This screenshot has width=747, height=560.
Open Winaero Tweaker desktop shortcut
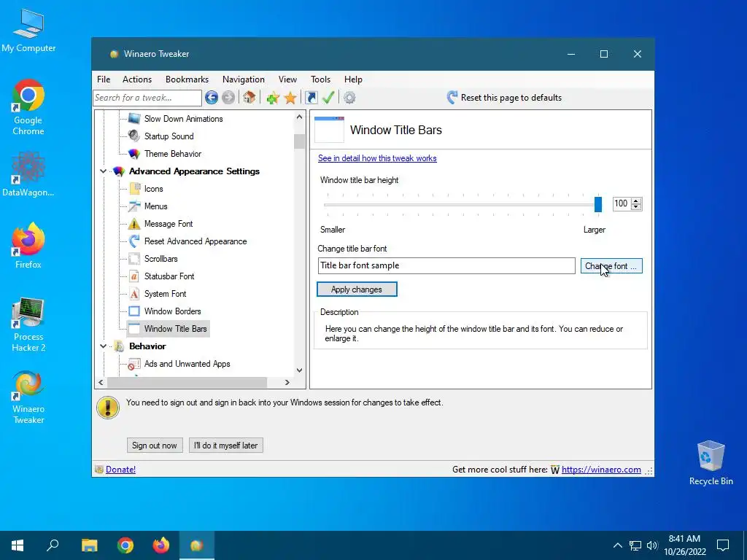pyautogui.click(x=28, y=397)
